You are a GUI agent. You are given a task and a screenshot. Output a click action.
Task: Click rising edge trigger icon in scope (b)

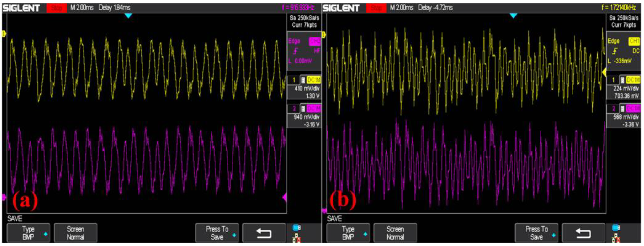[x=615, y=51]
